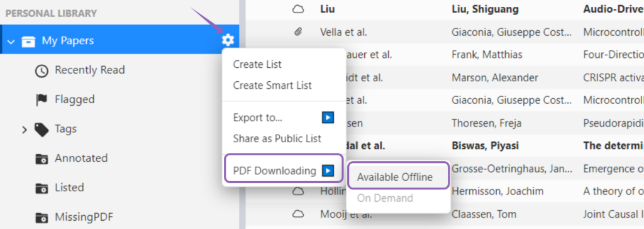Click the Tags label icon

pyautogui.click(x=42, y=130)
